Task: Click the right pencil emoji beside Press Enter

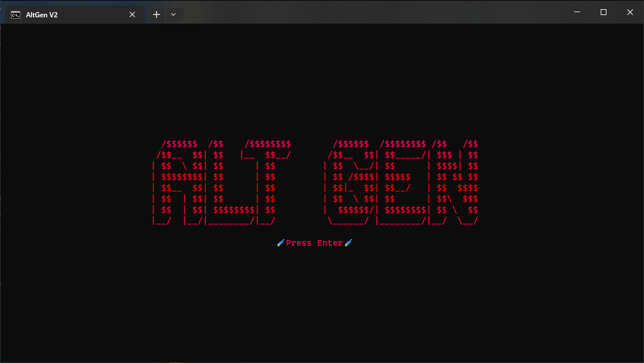Action: point(348,243)
